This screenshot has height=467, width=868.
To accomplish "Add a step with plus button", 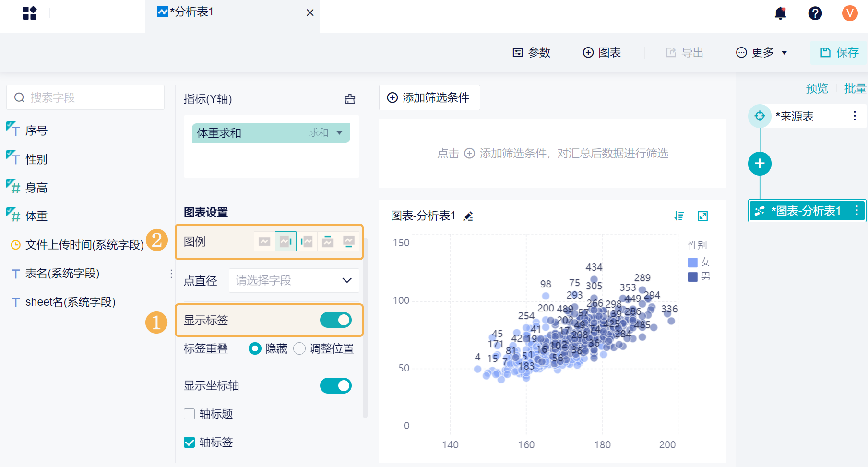I will (x=760, y=164).
